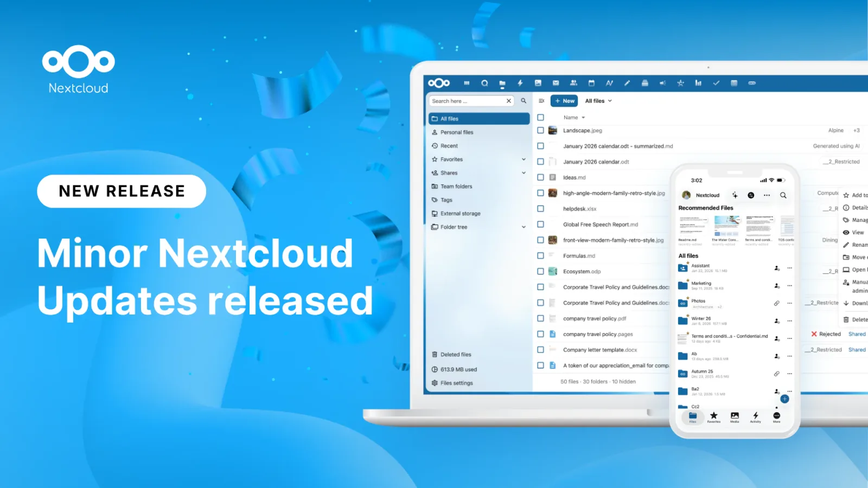This screenshot has height=488, width=868.
Task: Expand the Shares section chevron
Action: [524, 173]
